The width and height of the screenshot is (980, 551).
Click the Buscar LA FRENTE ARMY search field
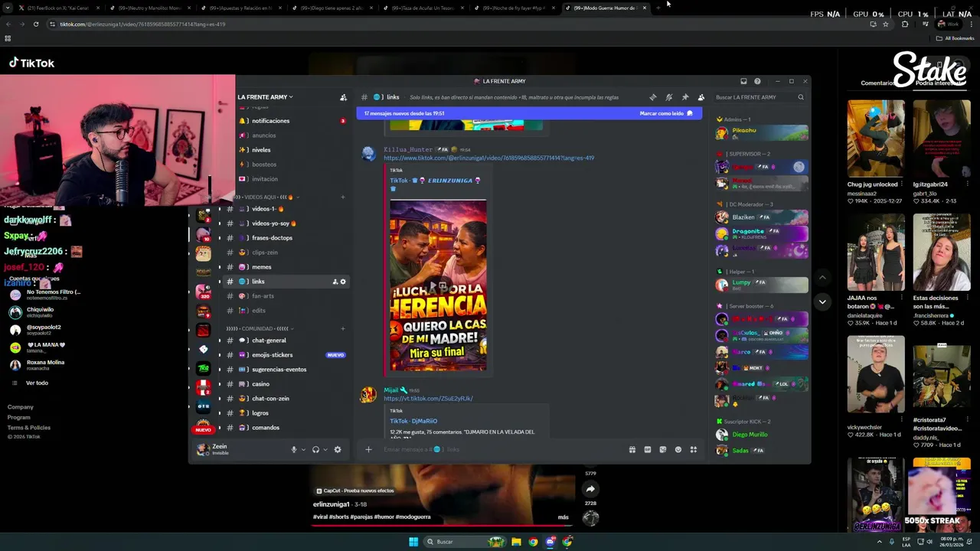759,97
